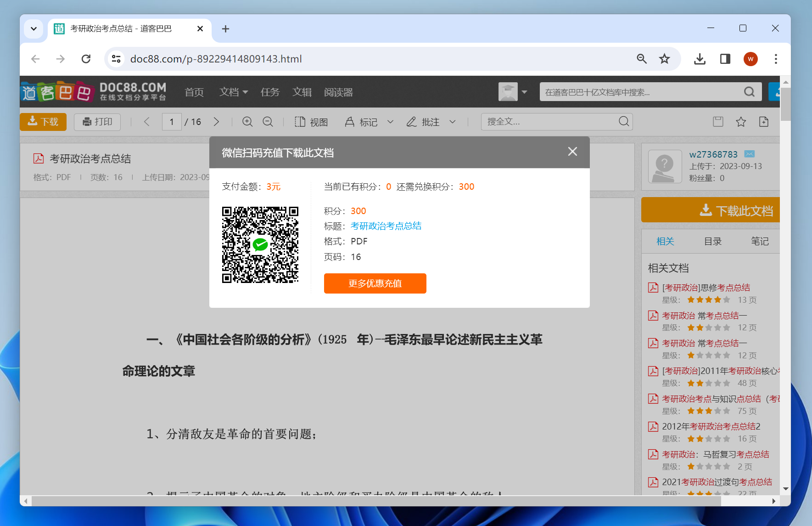Click the browser zoom magnifier icon
The image size is (812, 526).
click(x=642, y=59)
